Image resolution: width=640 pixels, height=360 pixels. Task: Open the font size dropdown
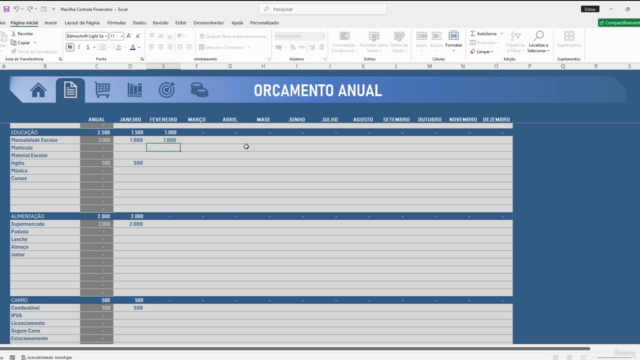tap(122, 36)
